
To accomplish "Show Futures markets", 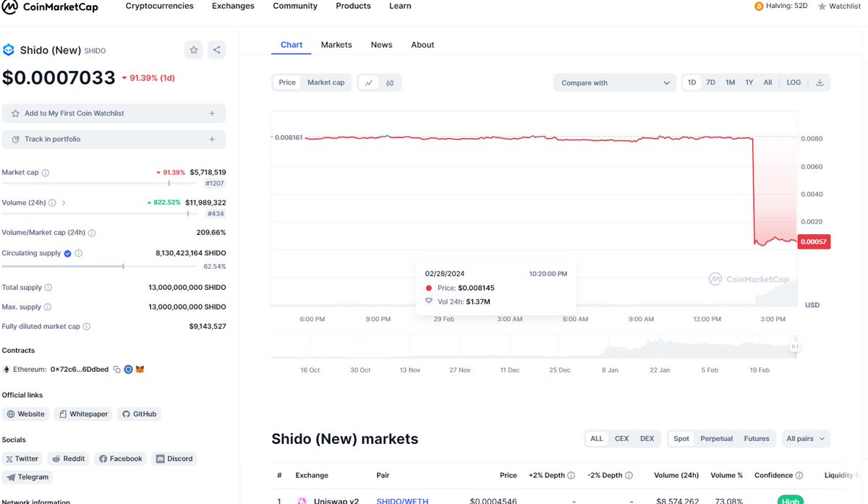I will [x=757, y=438].
